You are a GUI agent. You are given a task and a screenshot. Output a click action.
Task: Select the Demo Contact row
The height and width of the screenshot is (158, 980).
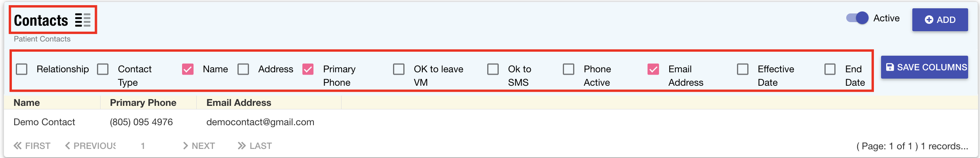pos(44,122)
